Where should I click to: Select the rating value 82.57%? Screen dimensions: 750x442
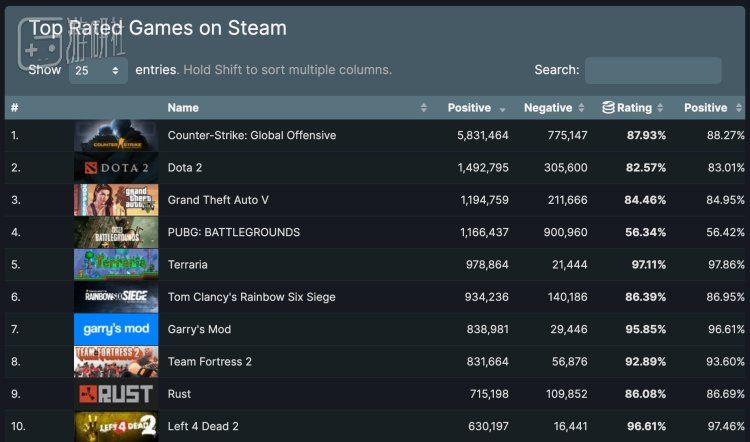click(646, 168)
